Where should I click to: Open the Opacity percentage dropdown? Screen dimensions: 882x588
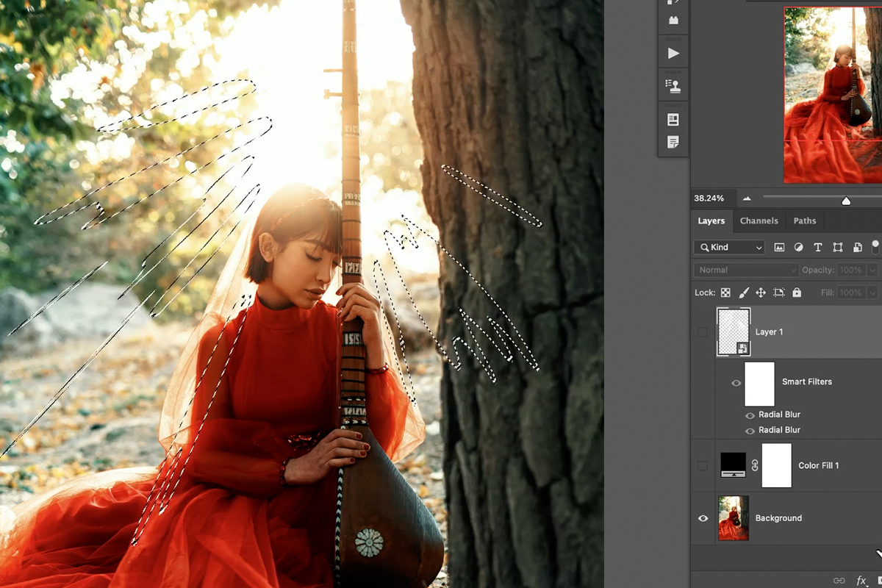870,270
